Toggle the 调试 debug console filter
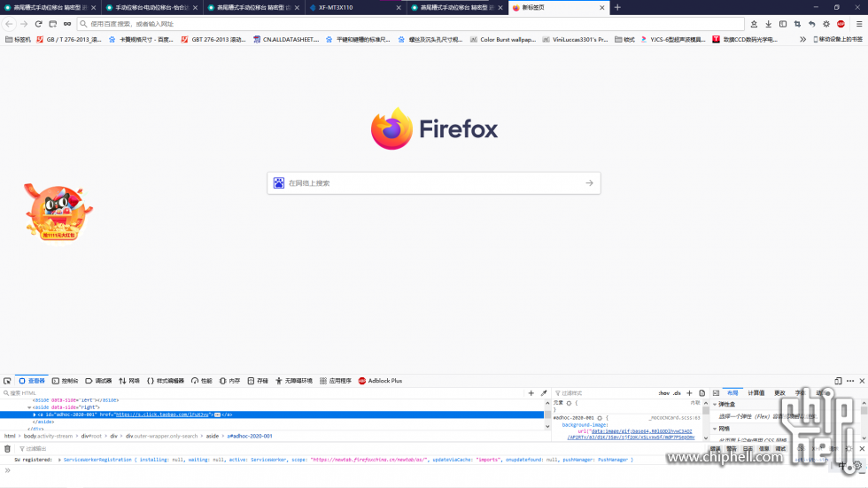 point(780,449)
